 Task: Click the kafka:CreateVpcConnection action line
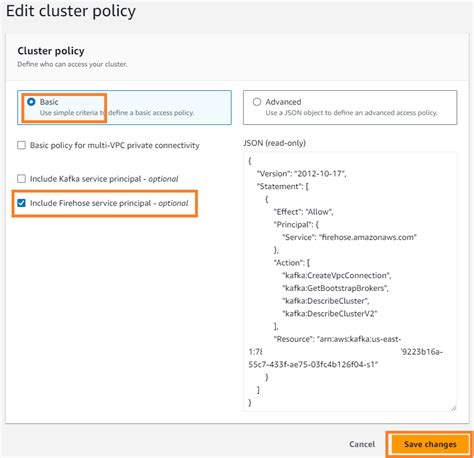tap(337, 276)
